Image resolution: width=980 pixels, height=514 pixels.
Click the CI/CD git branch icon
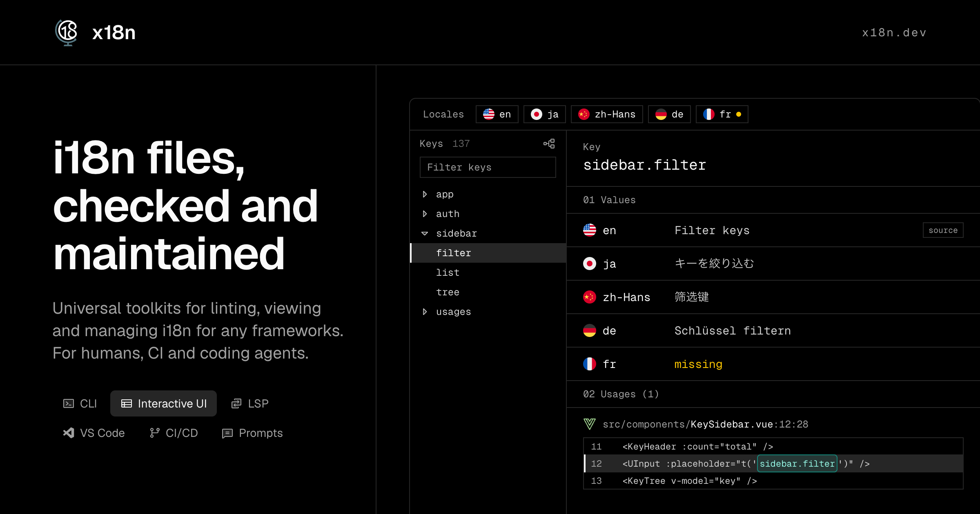[x=154, y=433]
